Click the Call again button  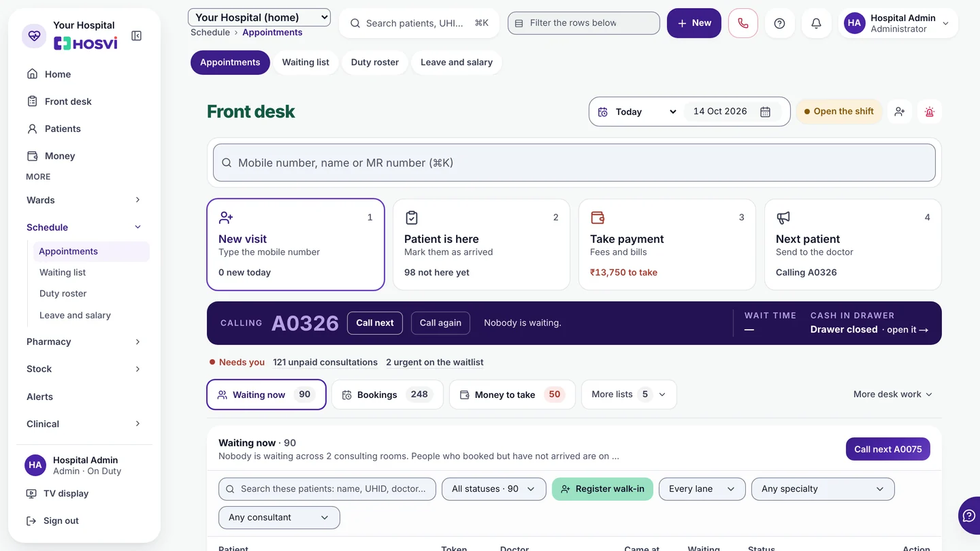tap(440, 323)
